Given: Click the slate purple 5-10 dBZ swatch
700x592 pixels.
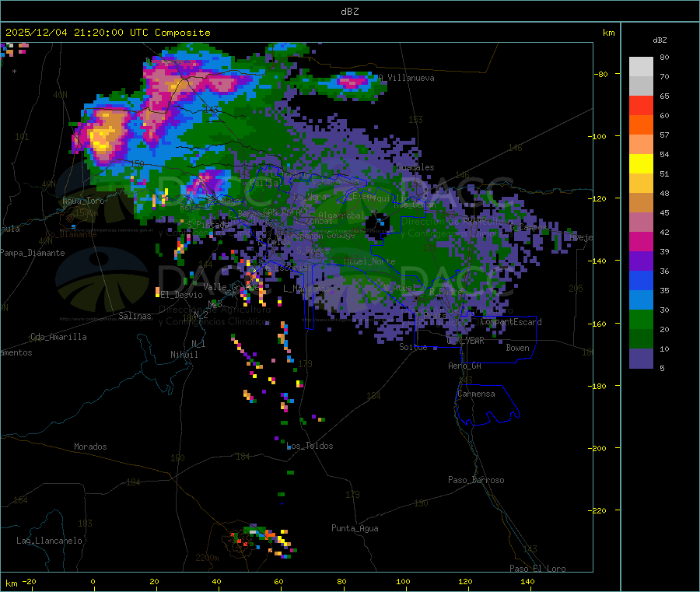Looking at the screenshot, I should pyautogui.click(x=641, y=358).
